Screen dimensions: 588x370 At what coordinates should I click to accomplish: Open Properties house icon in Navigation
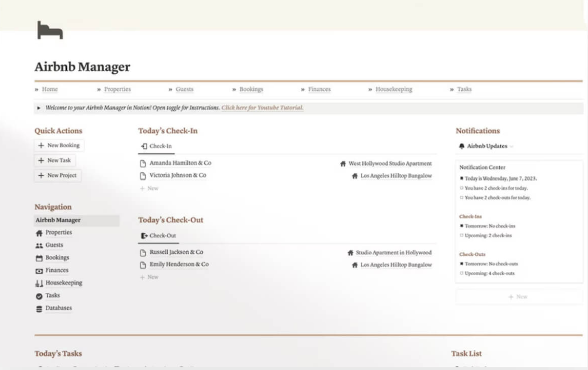point(39,233)
